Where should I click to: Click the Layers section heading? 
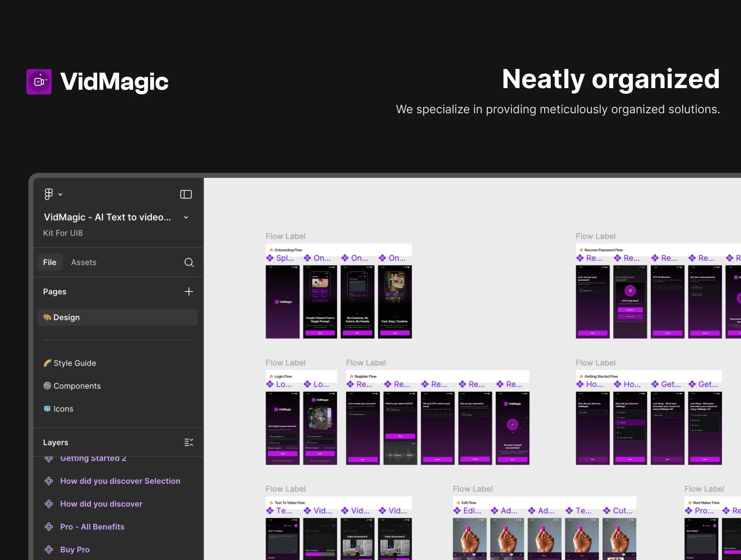[56, 442]
